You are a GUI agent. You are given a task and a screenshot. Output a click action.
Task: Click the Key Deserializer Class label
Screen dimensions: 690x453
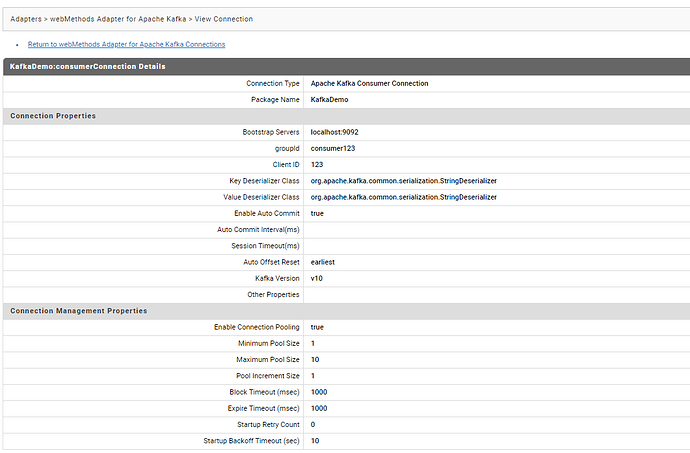point(264,181)
